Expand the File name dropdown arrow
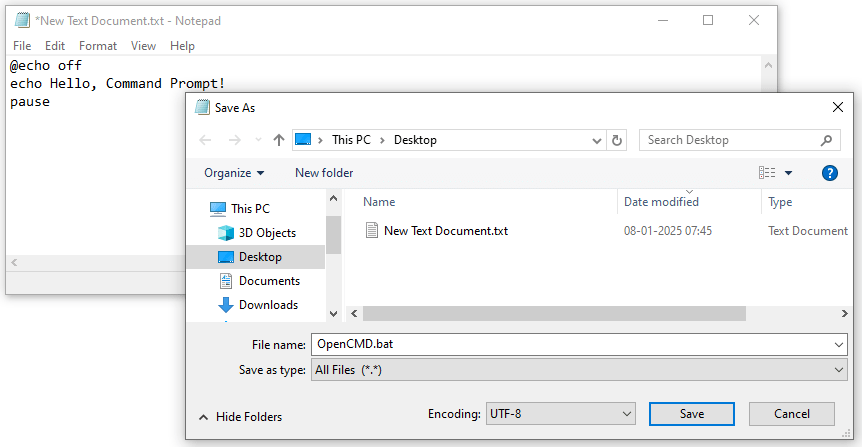Viewport: 862px width, 447px height. coord(839,345)
